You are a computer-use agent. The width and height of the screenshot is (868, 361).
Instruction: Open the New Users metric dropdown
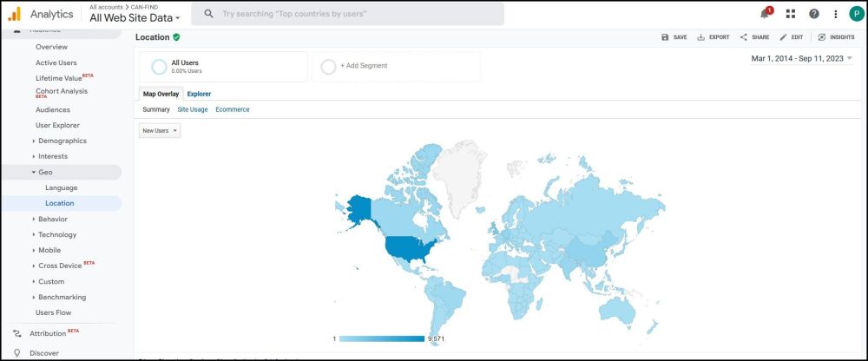pyautogui.click(x=160, y=131)
